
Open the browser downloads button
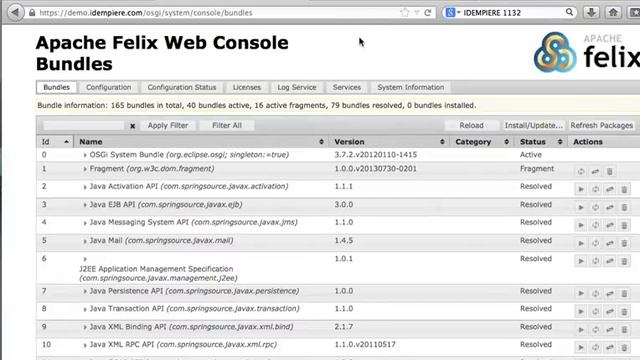[x=591, y=13]
